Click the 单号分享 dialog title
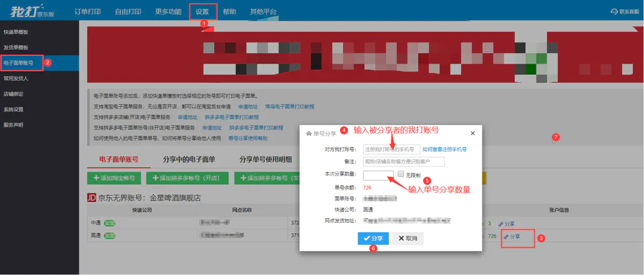644x275 pixels. tap(321, 133)
